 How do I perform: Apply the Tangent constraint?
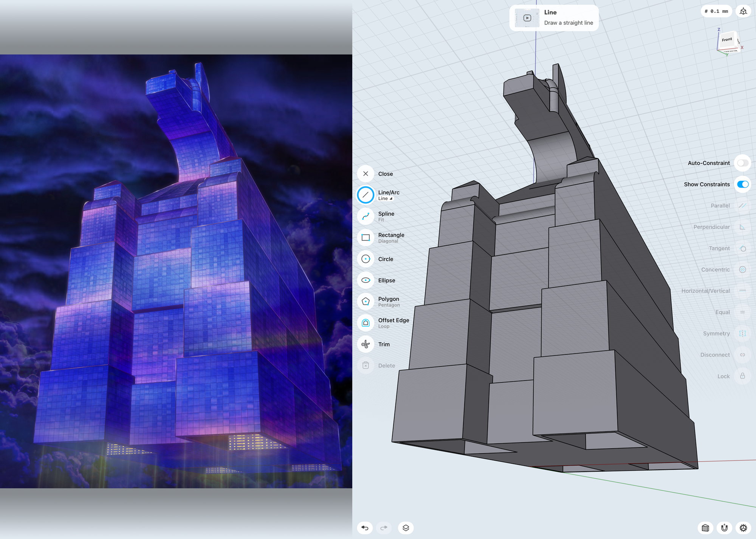(742, 249)
